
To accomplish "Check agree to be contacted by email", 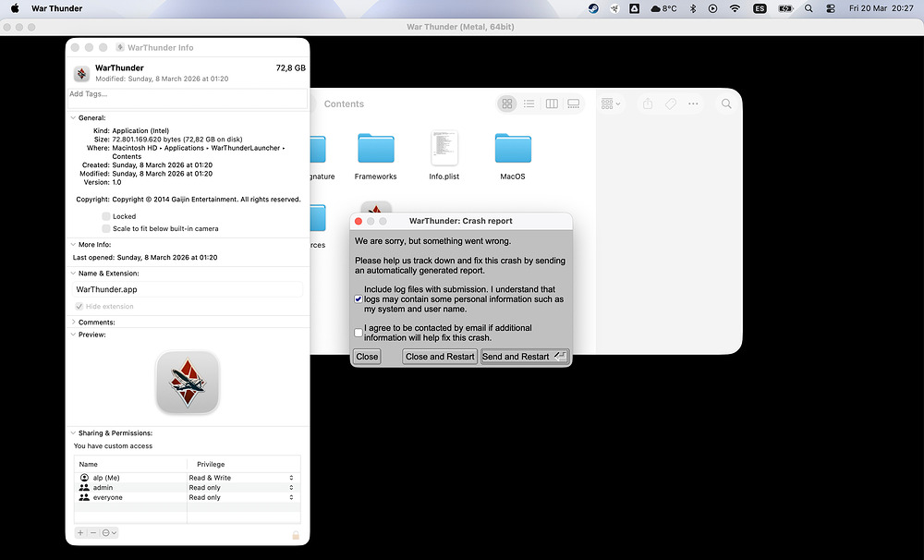I will tap(359, 333).
